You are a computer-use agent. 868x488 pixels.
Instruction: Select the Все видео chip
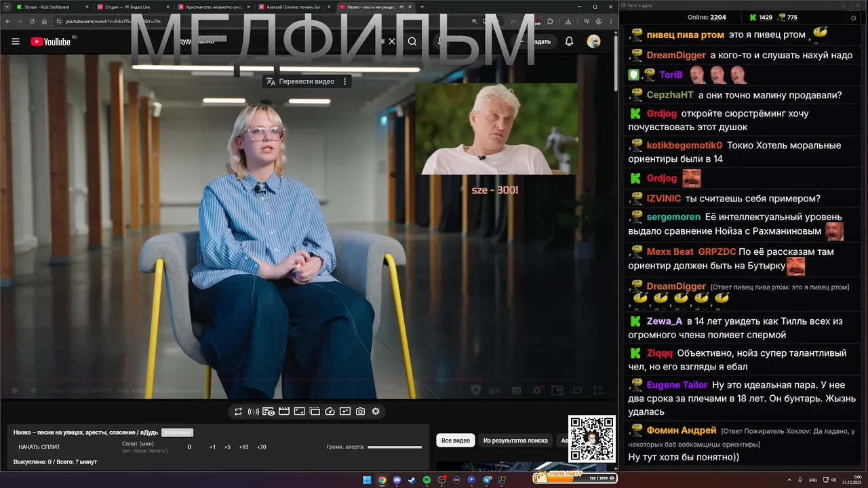coord(456,441)
